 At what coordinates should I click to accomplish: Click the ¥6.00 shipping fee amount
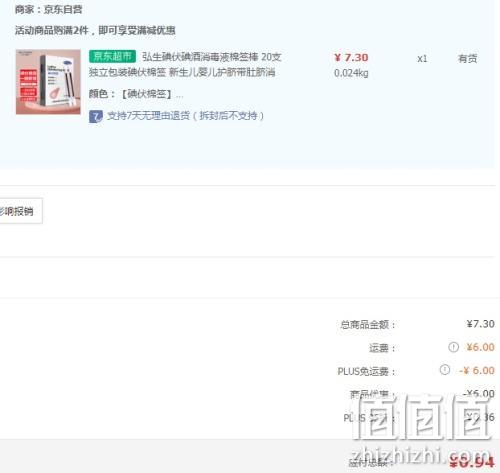click(x=480, y=347)
